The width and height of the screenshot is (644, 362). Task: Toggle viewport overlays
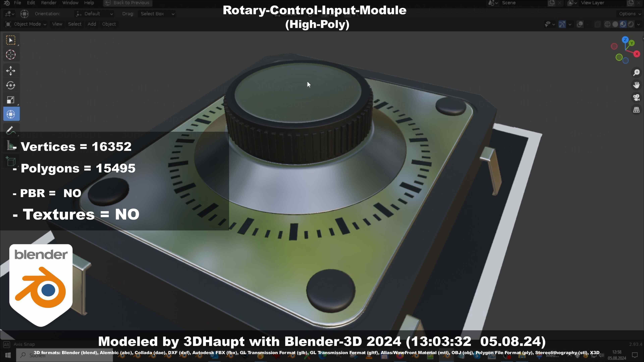coord(580,24)
